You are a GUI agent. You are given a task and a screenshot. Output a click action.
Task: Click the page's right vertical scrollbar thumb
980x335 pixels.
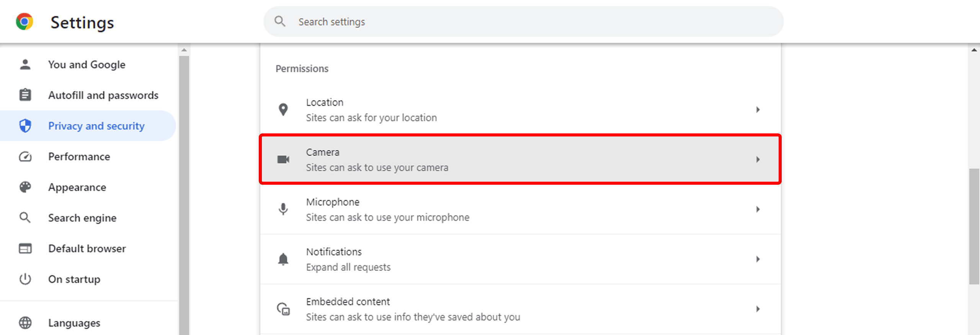(974, 226)
